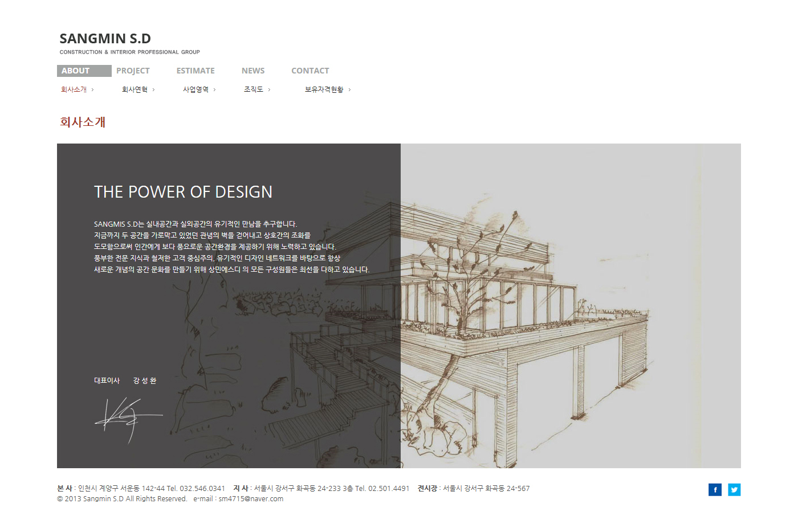
Task: Navigate to the CONTACT page
Action: (310, 71)
